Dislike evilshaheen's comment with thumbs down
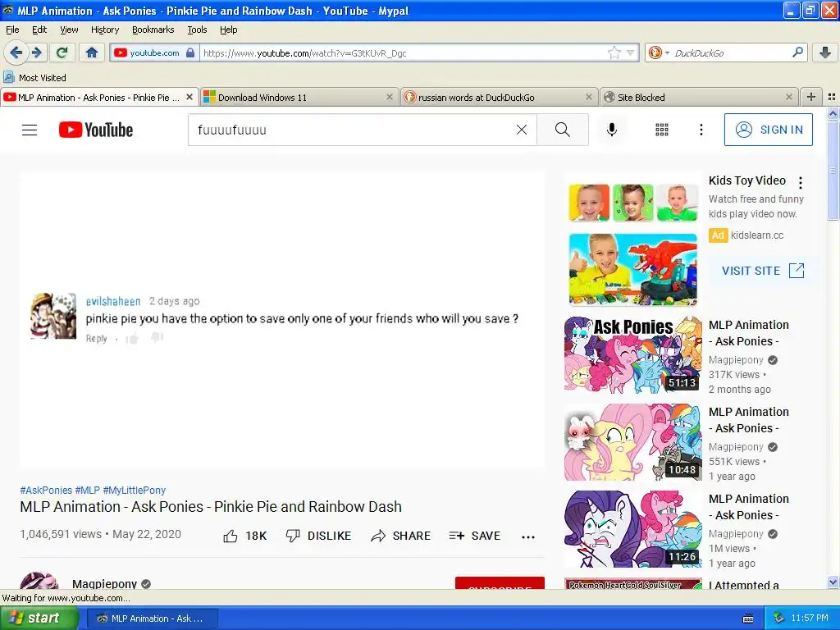The image size is (840, 630). 157,337
